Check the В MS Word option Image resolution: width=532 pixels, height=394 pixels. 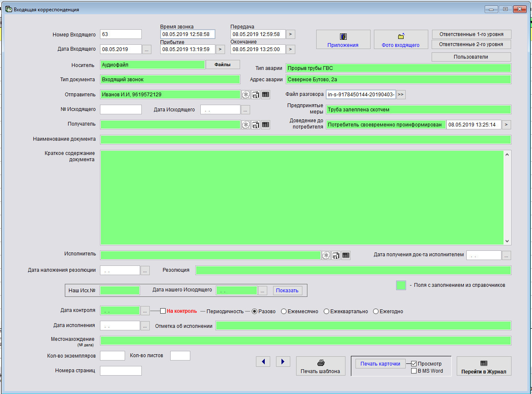click(x=414, y=371)
